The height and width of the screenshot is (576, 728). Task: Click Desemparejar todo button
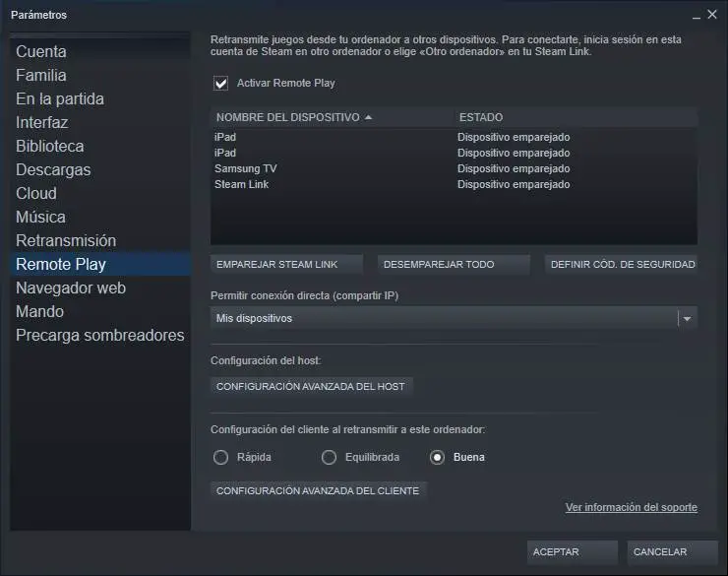point(454,264)
